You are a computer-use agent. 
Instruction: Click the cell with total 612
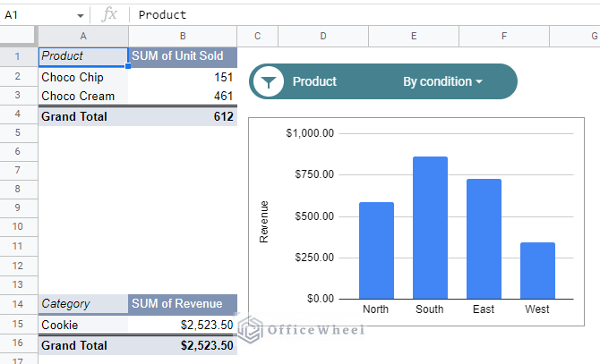pos(183,116)
